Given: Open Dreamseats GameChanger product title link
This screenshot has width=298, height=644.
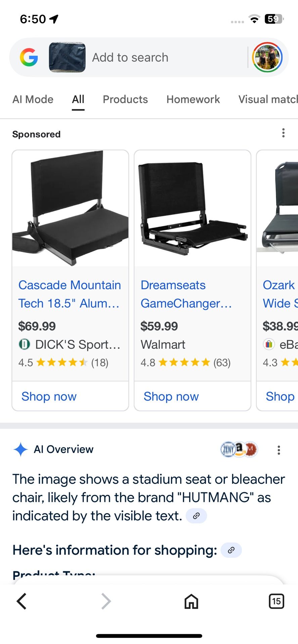Looking at the screenshot, I should coord(186,294).
